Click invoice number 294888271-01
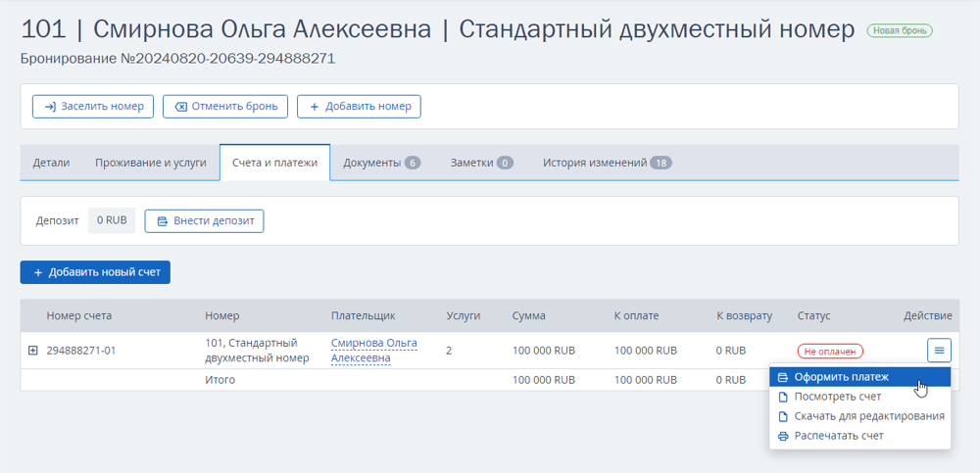This screenshot has width=980, height=473. (80, 351)
